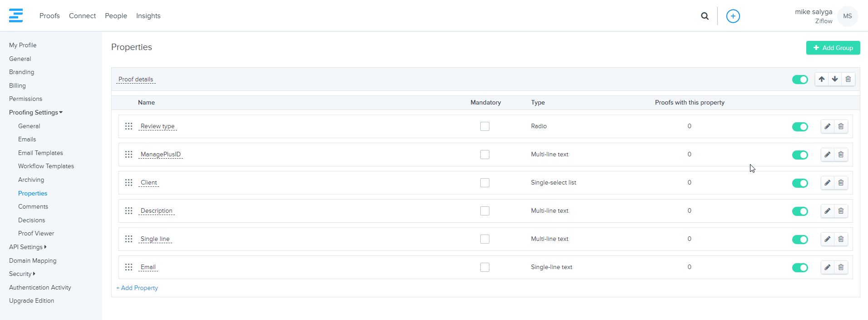Collapse the Proofing Settings section
This screenshot has width=868, height=320.
click(x=35, y=112)
